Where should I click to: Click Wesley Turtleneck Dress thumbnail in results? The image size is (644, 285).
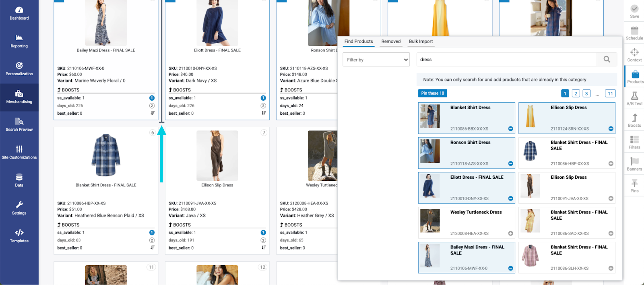pyautogui.click(x=430, y=221)
